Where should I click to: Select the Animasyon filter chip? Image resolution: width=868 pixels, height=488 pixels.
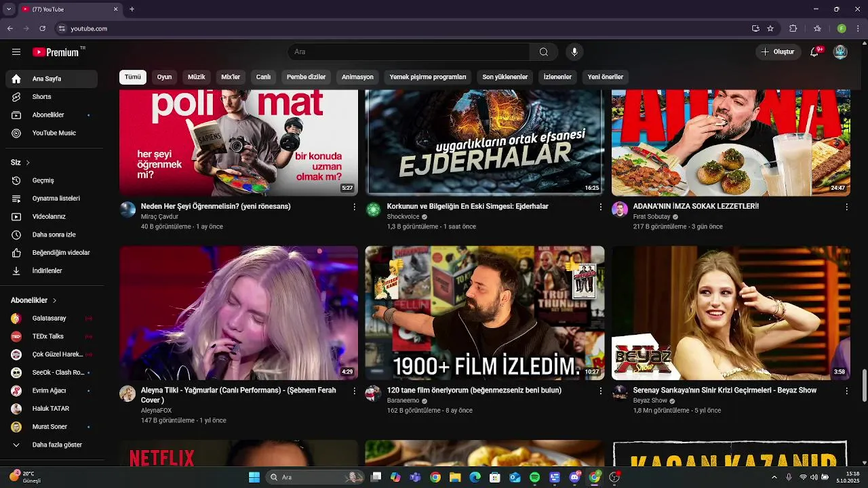tap(357, 77)
